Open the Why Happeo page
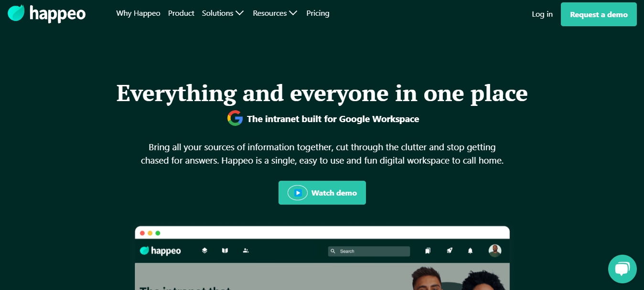 point(138,13)
